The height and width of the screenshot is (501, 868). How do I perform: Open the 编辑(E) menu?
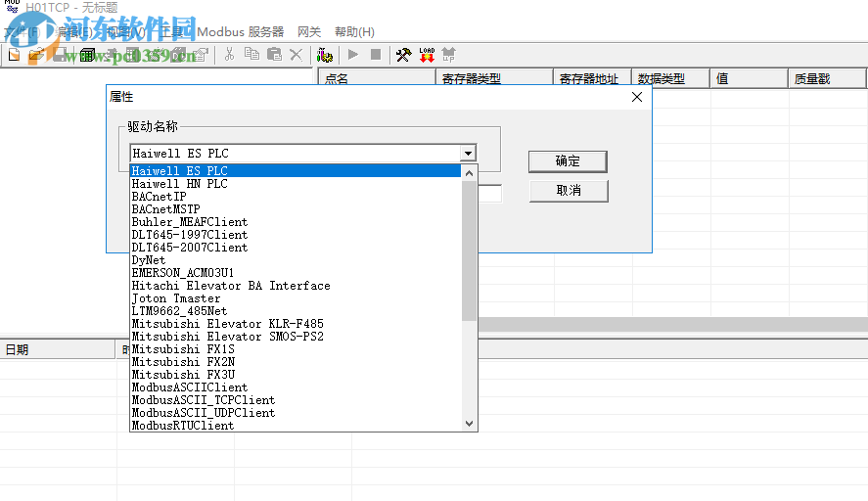[x=73, y=32]
